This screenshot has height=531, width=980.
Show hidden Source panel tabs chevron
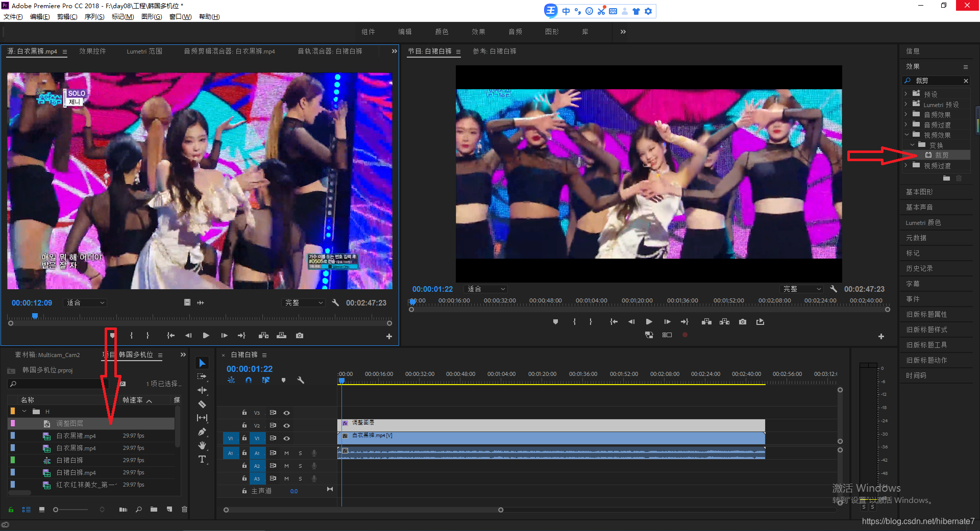(394, 51)
